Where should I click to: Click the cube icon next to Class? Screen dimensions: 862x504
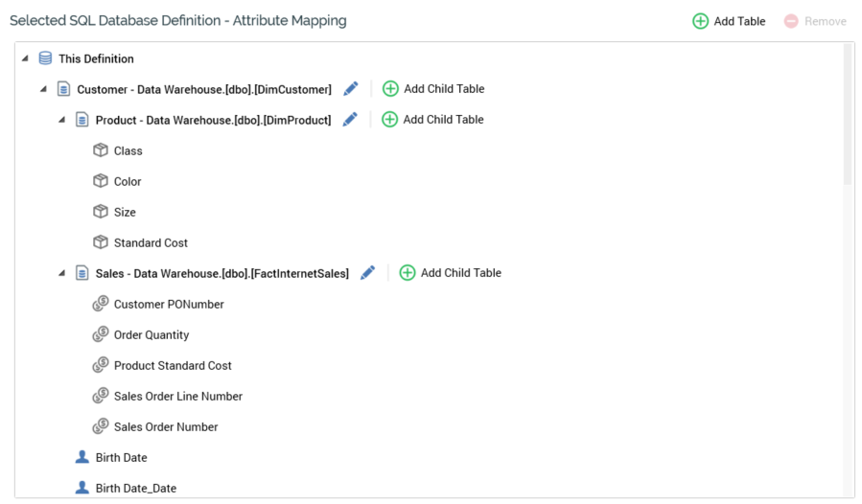point(101,150)
